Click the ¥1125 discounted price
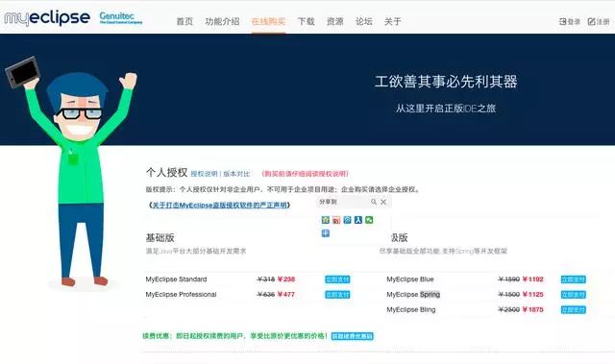The width and height of the screenshot is (615, 364). [533, 294]
